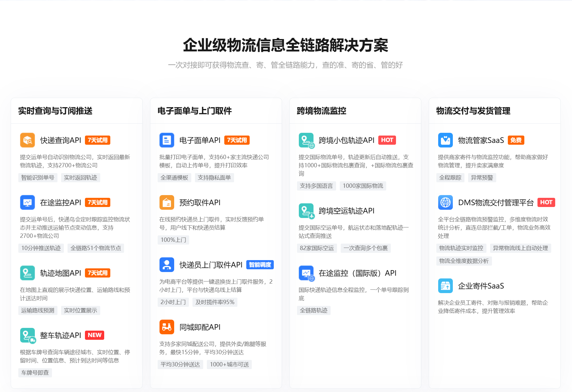572x392 pixels.
Task: Click the 跨境物流监控 column header
Action: 321,111
